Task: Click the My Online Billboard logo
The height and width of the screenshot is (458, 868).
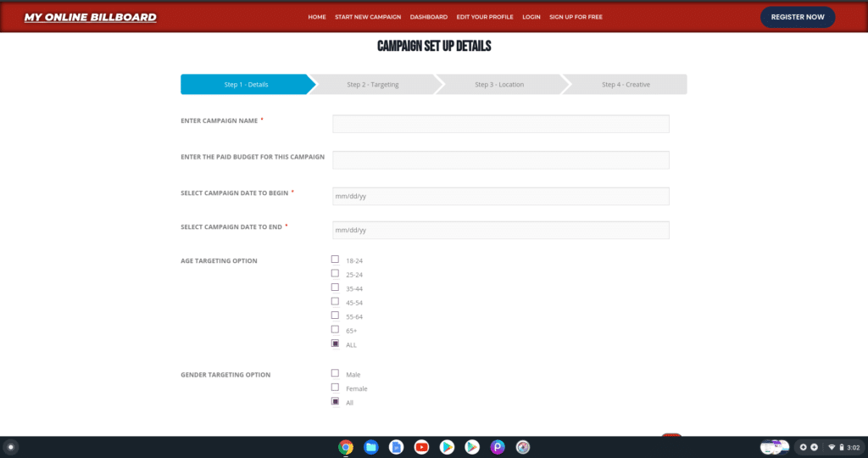Action: 90,17
